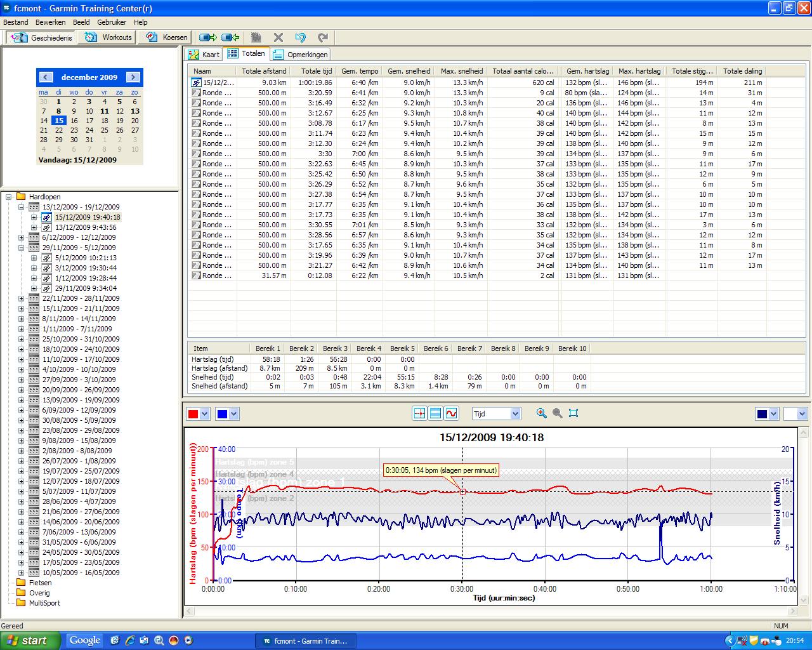Open the Bestand menu
812x650 pixels.
pyautogui.click(x=16, y=22)
